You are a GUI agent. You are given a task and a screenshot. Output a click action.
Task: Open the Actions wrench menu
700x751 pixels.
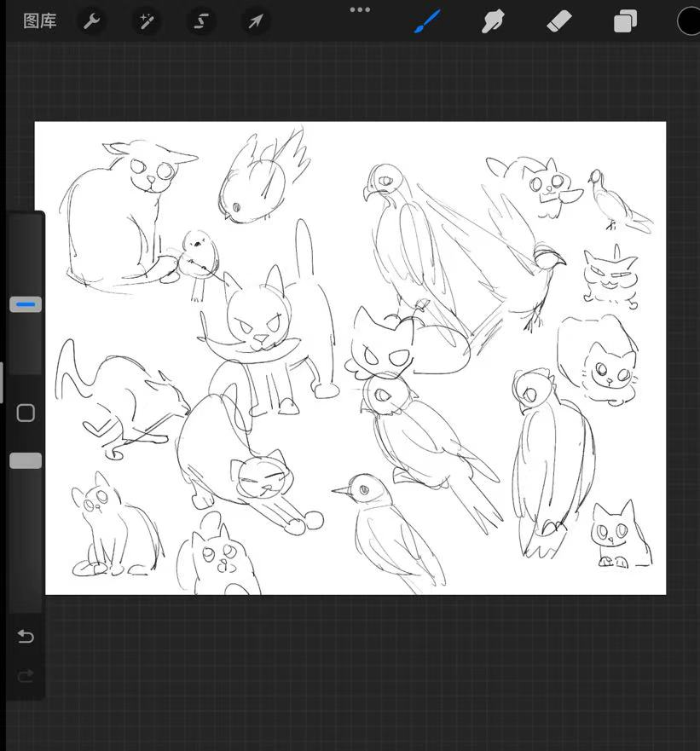(x=92, y=21)
